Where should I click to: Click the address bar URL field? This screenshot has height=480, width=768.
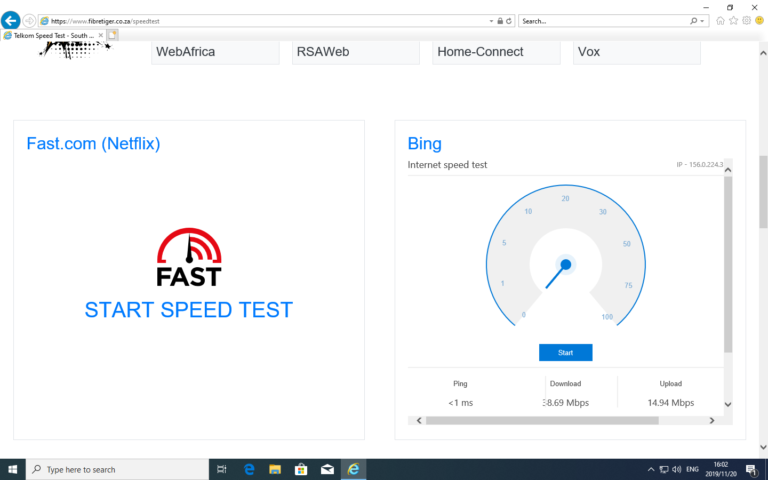click(x=264, y=21)
